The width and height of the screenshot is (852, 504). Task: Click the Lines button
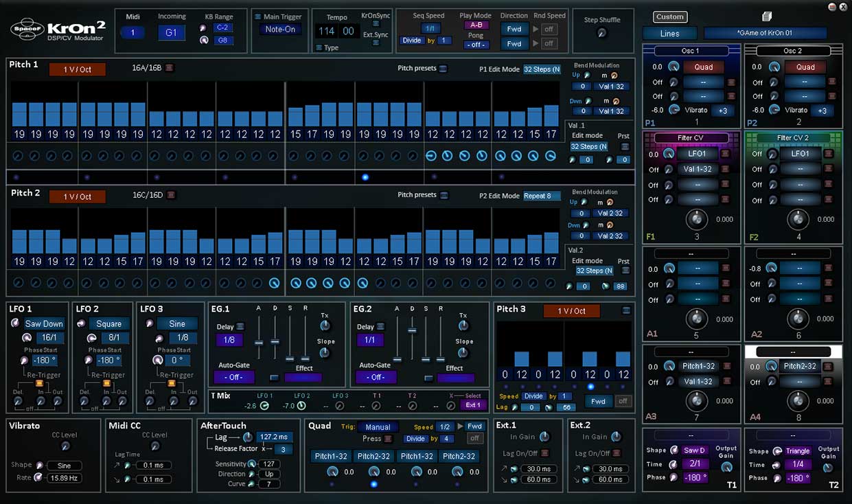669,33
